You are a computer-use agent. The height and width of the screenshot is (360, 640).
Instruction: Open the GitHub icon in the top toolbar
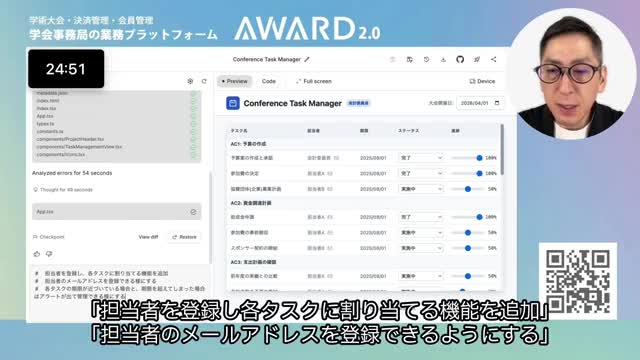460,60
